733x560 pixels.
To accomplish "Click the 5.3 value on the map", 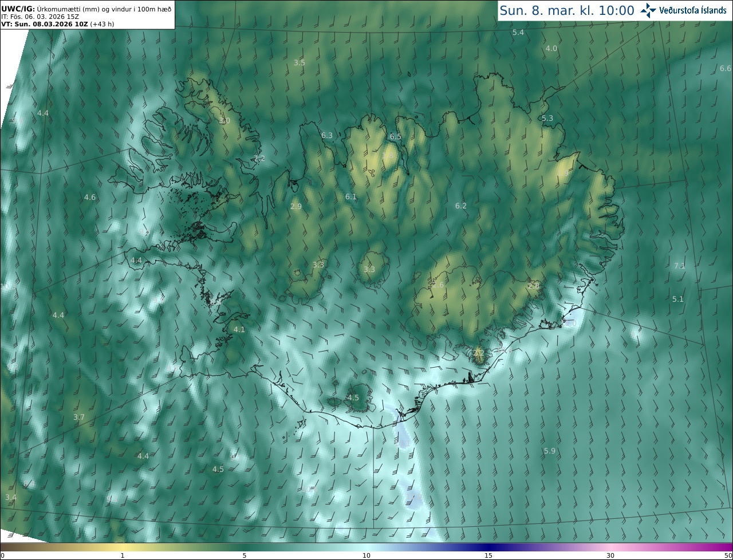I will coord(547,119).
